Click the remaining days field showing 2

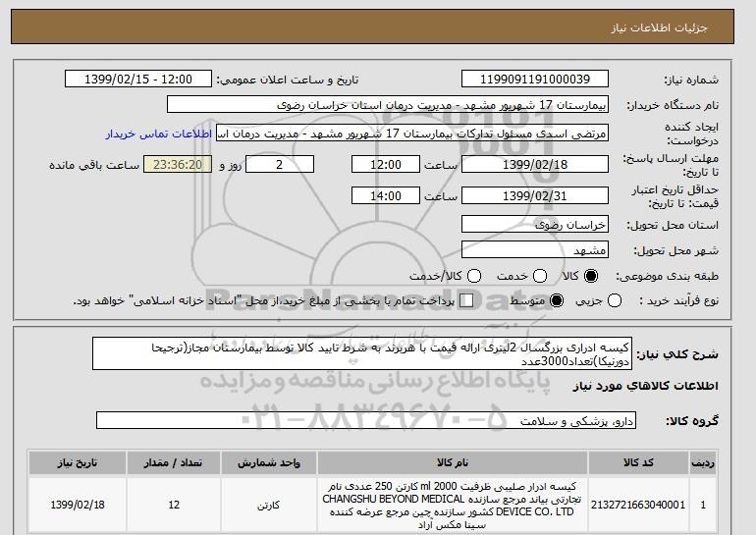(x=280, y=164)
